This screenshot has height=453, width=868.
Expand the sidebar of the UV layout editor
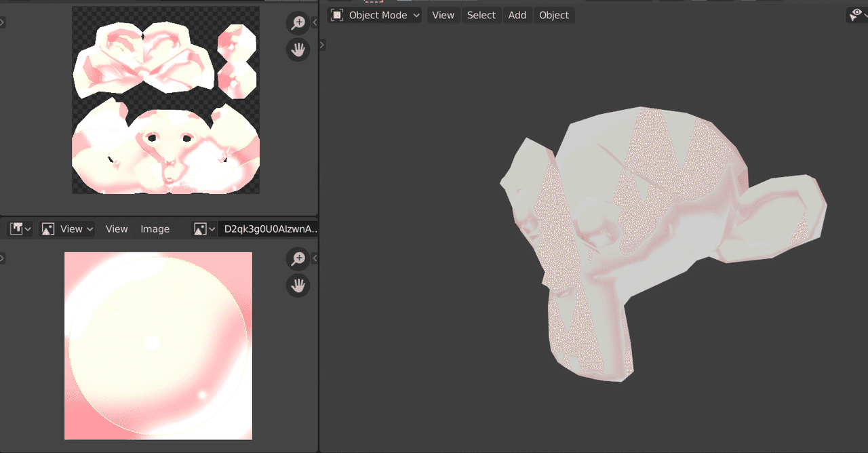315,22
